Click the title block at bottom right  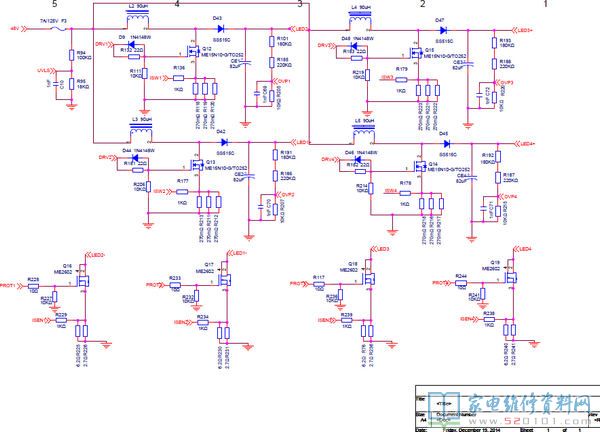(502, 410)
